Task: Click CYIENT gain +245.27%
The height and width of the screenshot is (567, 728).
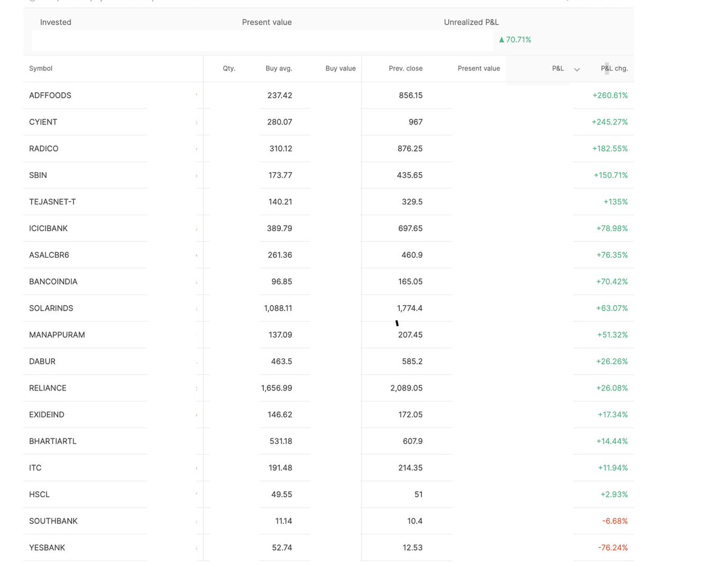Action: [610, 122]
